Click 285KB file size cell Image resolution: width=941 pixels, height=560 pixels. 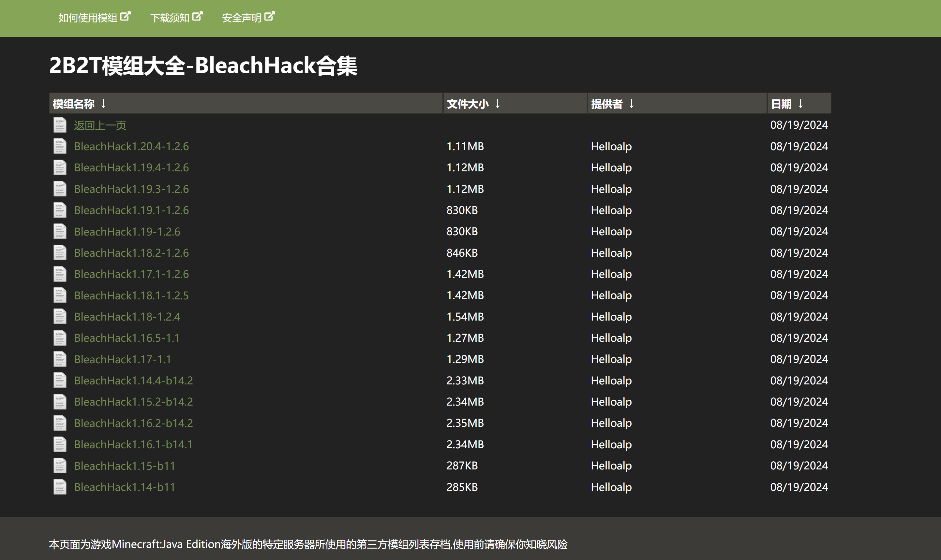(462, 487)
